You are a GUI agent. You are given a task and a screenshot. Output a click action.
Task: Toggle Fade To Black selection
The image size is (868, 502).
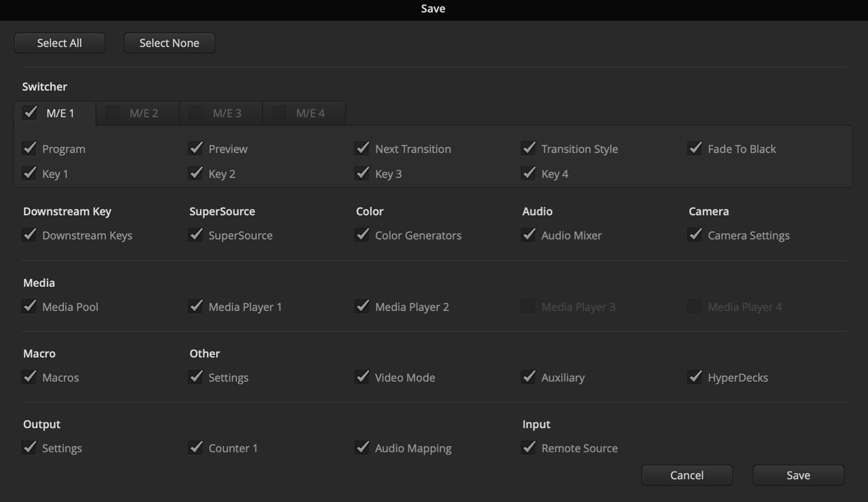tap(695, 148)
